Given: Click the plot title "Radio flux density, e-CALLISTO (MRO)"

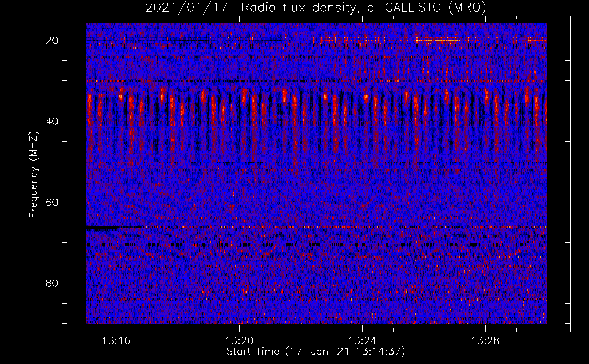Looking at the screenshot, I should tap(364, 7).
